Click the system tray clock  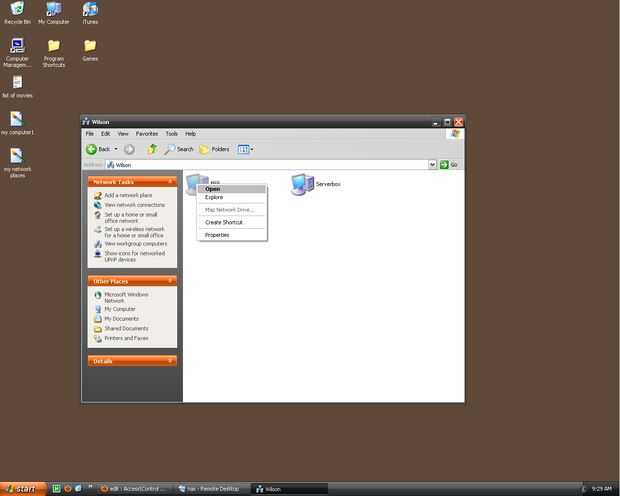pyautogui.click(x=602, y=489)
